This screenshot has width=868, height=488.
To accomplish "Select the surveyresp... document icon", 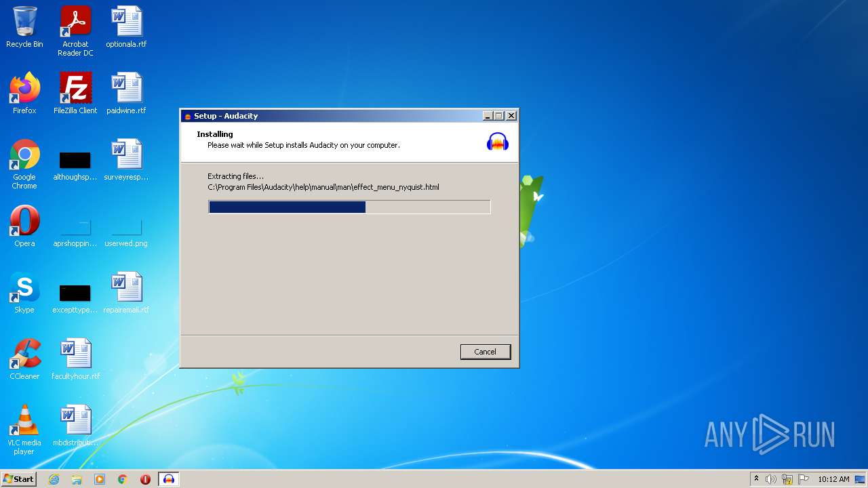I will click(126, 160).
